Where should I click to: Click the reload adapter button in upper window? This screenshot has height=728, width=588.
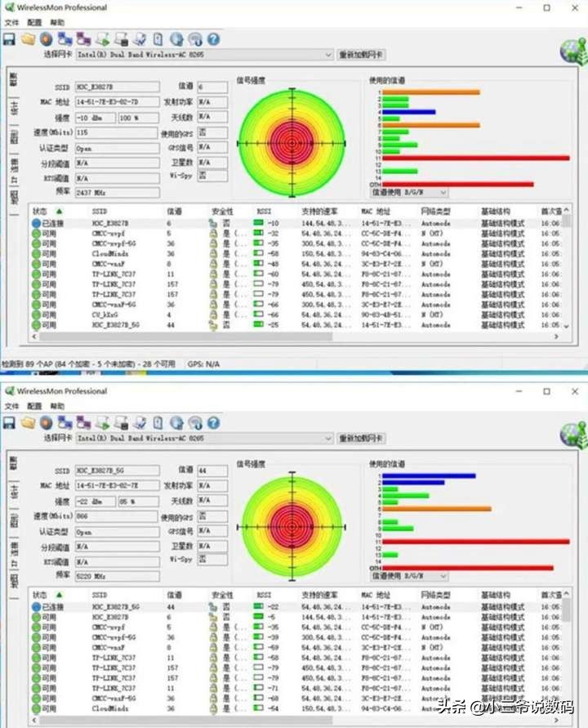point(361,55)
